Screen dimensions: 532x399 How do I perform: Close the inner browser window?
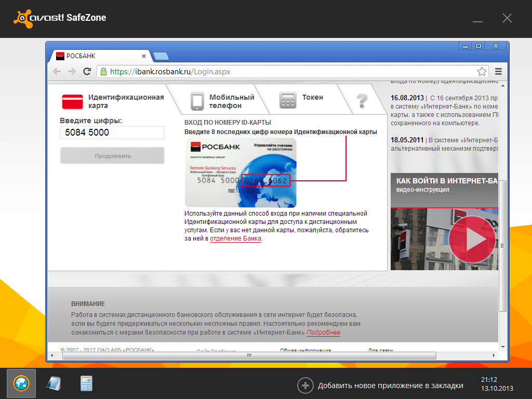(496, 46)
